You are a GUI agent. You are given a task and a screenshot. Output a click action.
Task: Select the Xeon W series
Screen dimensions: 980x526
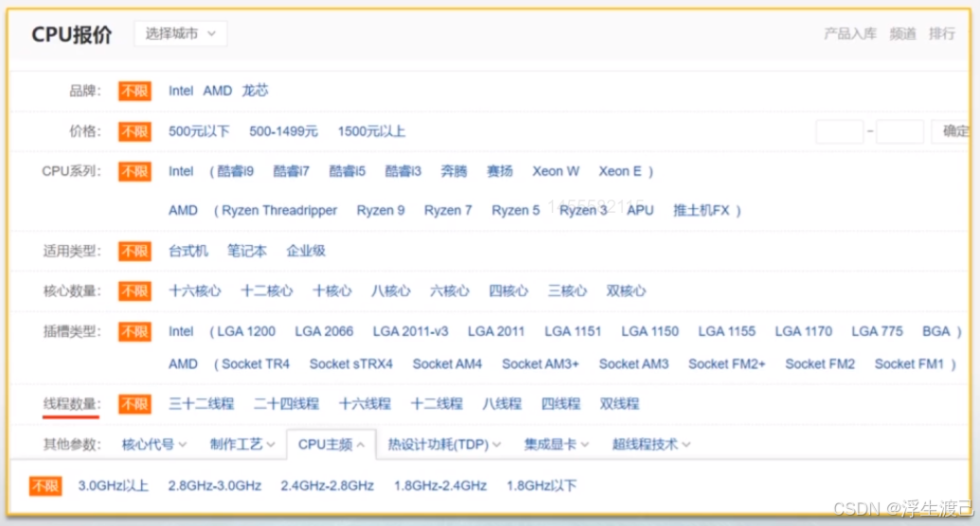(x=556, y=171)
